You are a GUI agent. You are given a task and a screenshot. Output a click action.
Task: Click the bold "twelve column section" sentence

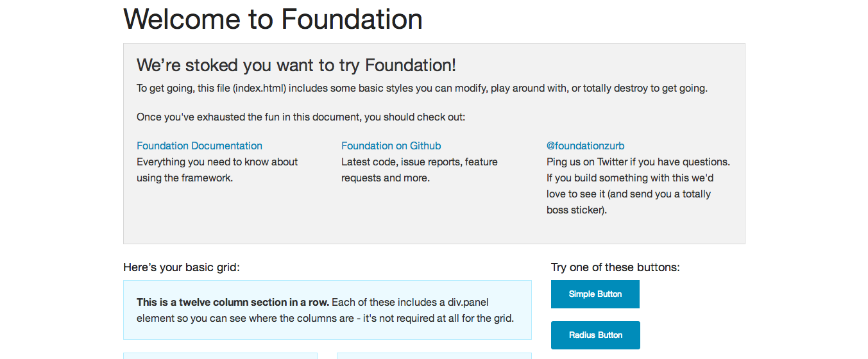point(233,303)
